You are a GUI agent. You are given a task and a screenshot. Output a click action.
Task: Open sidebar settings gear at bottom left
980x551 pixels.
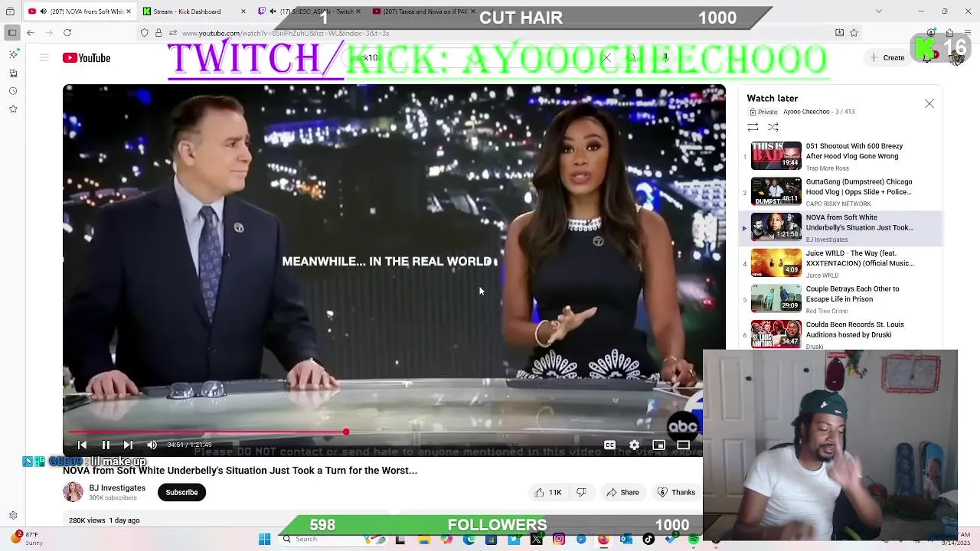point(13,516)
